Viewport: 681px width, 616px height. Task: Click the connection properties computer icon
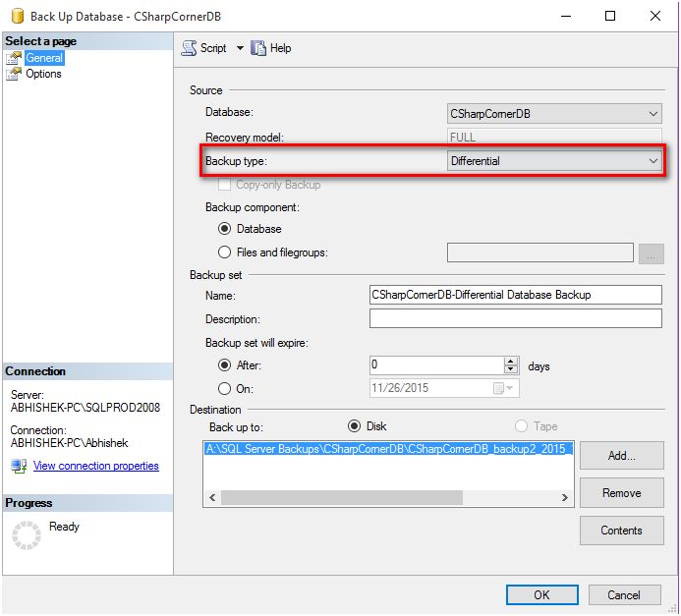[19, 467]
